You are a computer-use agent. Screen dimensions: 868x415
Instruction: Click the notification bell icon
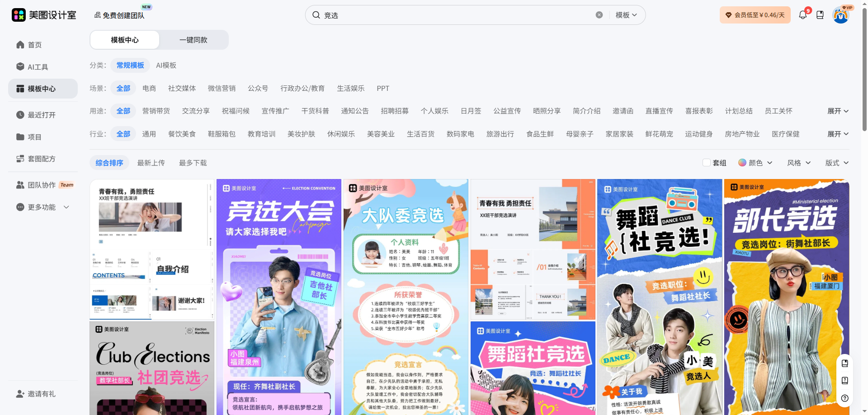tap(802, 15)
